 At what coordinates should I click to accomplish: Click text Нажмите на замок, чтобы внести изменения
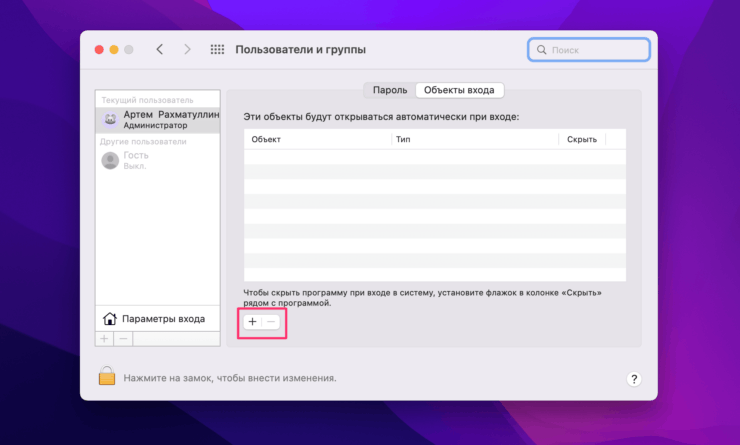pyautogui.click(x=230, y=378)
